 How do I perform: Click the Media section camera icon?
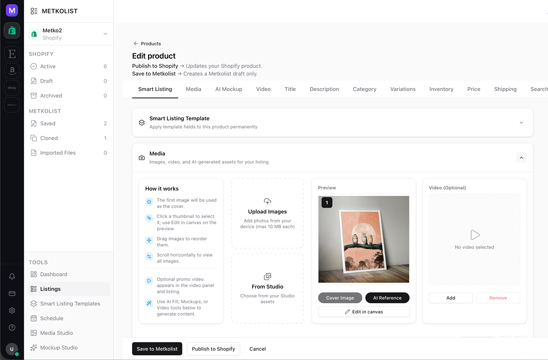coord(142,158)
